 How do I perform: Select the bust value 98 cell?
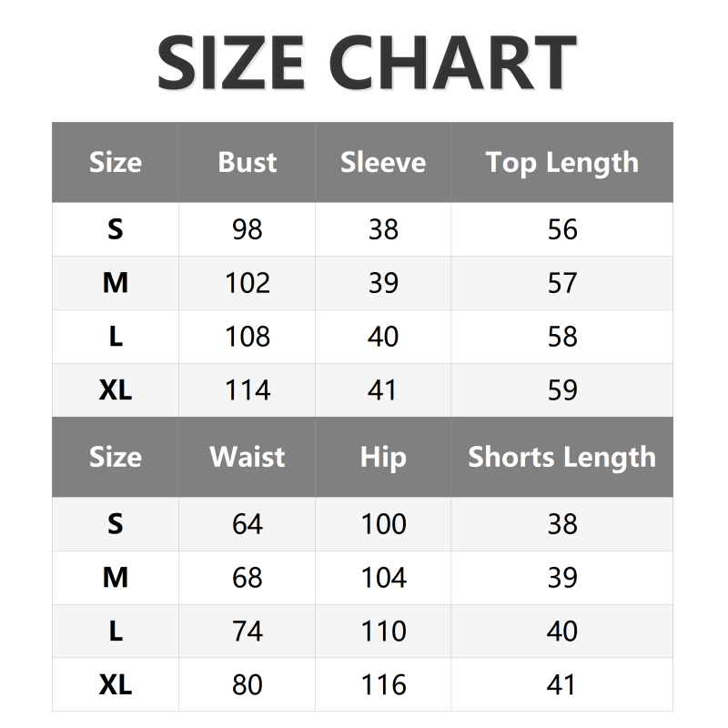point(248,229)
